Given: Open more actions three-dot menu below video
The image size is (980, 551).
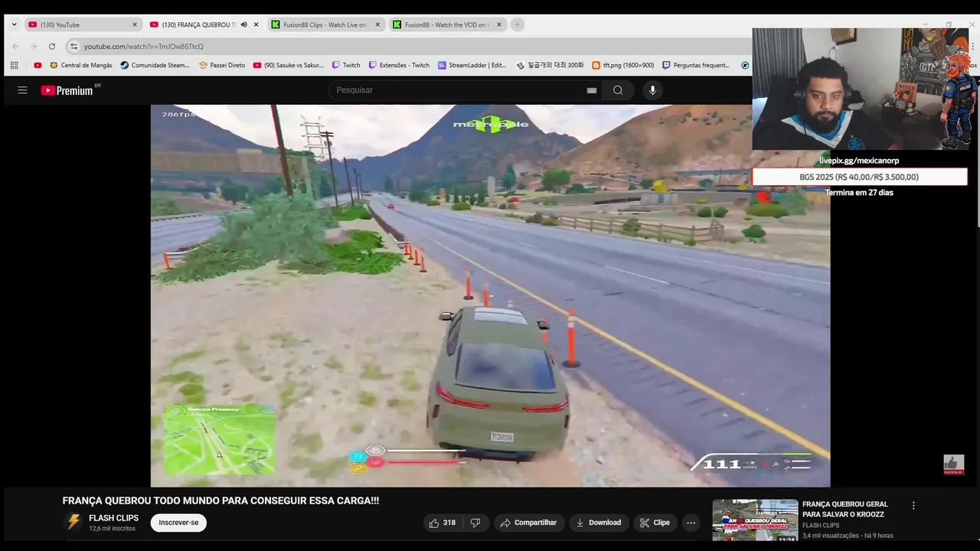Looking at the screenshot, I should pos(691,523).
